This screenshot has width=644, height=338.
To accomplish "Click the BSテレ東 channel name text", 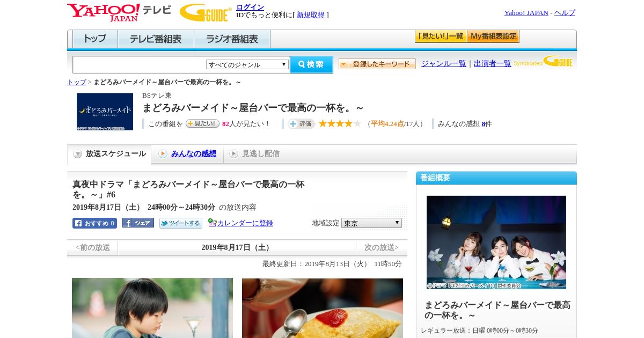I will coord(157,95).
